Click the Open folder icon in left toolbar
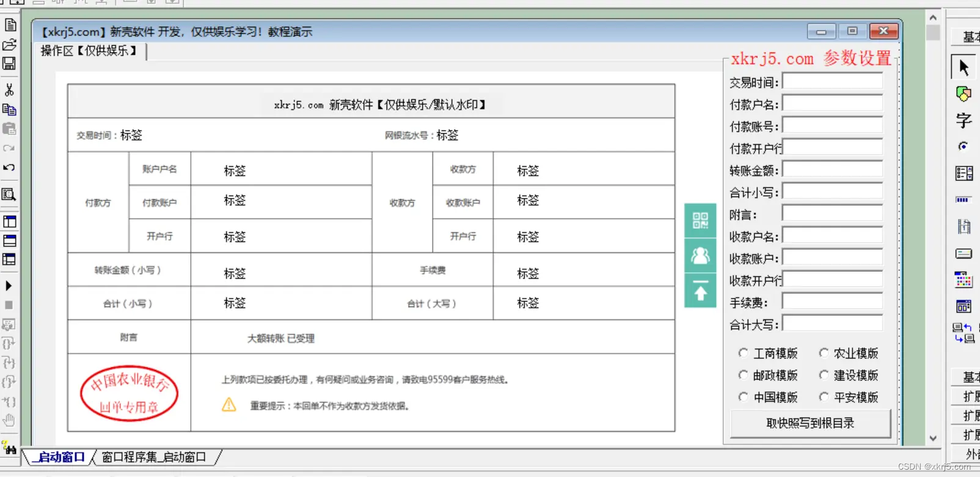Viewport: 980px width, 477px height. (x=10, y=45)
